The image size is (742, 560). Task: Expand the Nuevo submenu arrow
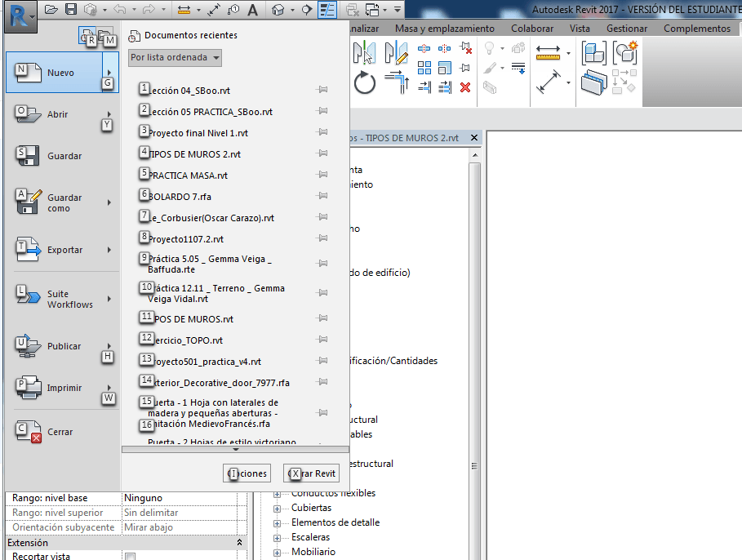[x=109, y=72]
